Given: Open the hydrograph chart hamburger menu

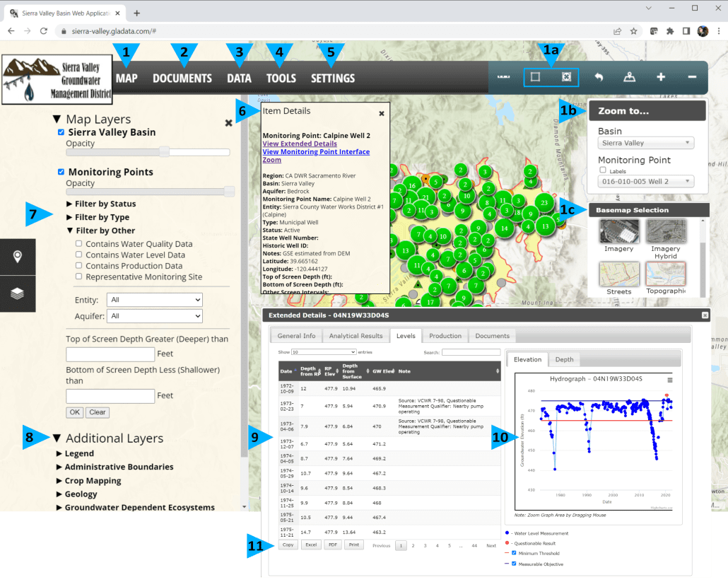Looking at the screenshot, I should 669,380.
